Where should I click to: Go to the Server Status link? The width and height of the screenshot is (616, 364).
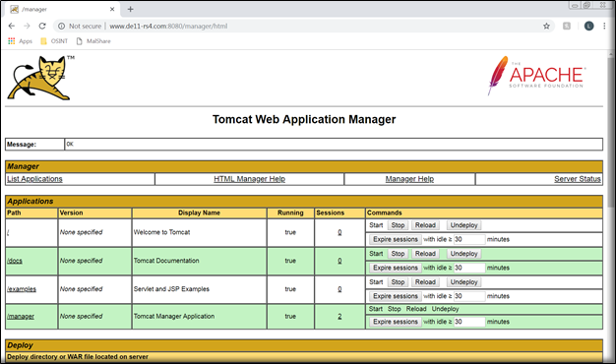(577, 179)
